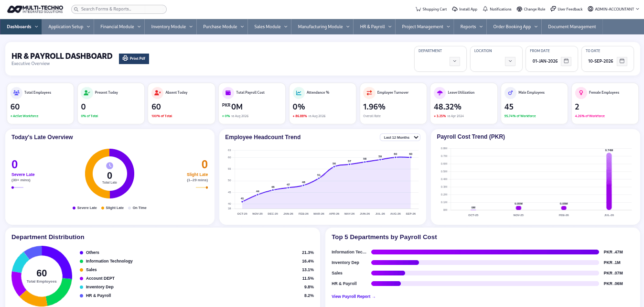Click the Admin-Accountant user avatar icon
Viewport: 644px width, 307px height.
click(590, 9)
